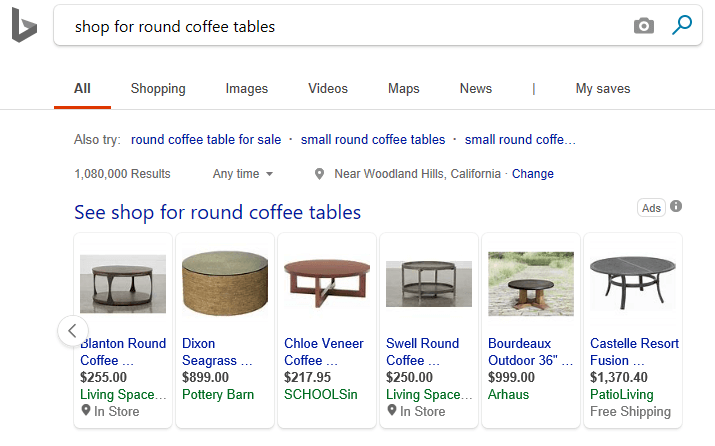Switch to the Images tab
The image size is (715, 446).
247,88
